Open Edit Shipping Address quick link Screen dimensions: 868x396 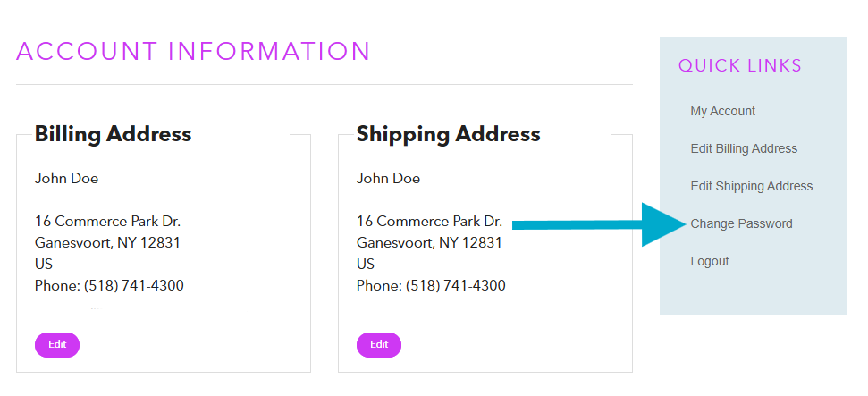click(x=751, y=186)
